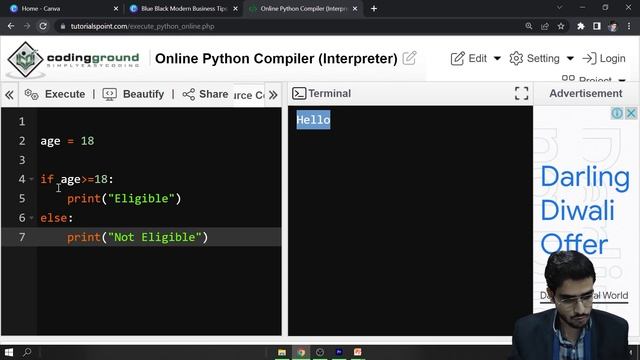Open the Extensions puzzle icon

580,26
